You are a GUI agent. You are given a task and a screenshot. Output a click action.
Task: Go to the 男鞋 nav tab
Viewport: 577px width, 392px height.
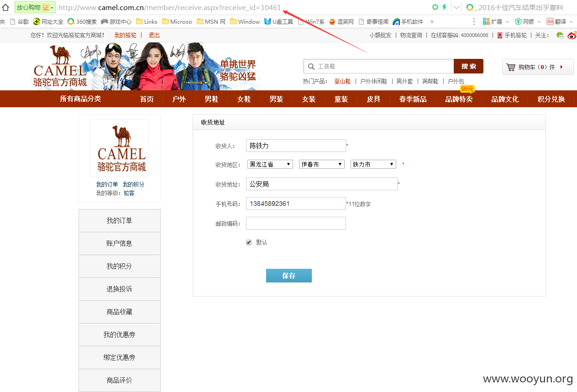tap(211, 99)
